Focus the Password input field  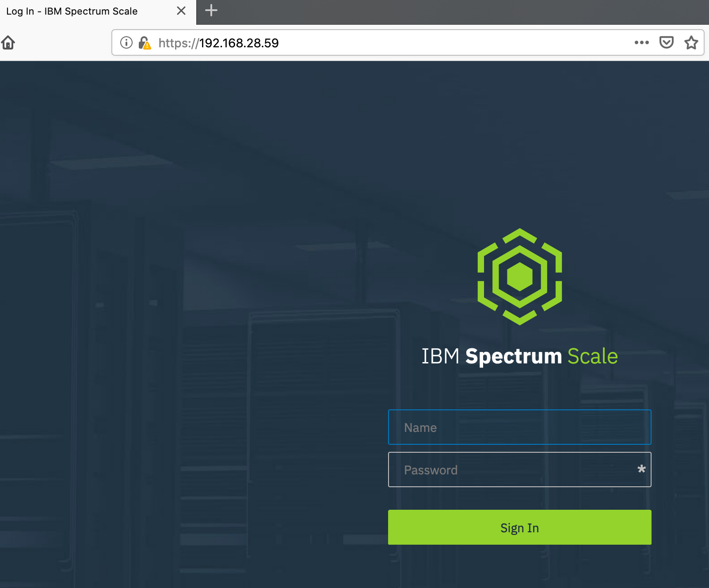(x=519, y=470)
